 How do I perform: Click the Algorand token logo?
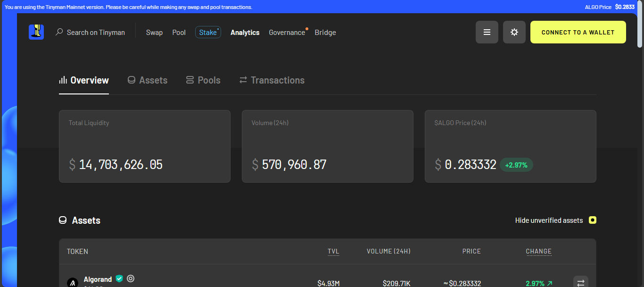coord(73,283)
